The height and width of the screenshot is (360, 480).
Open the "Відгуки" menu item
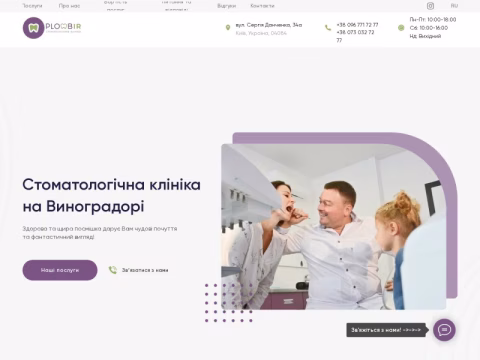tap(227, 6)
